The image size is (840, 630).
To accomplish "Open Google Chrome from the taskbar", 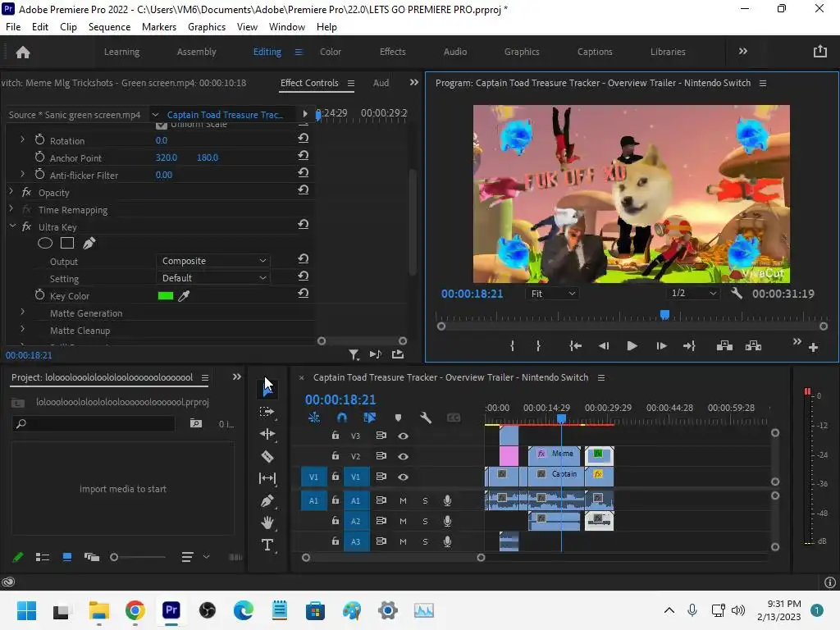I will [135, 610].
